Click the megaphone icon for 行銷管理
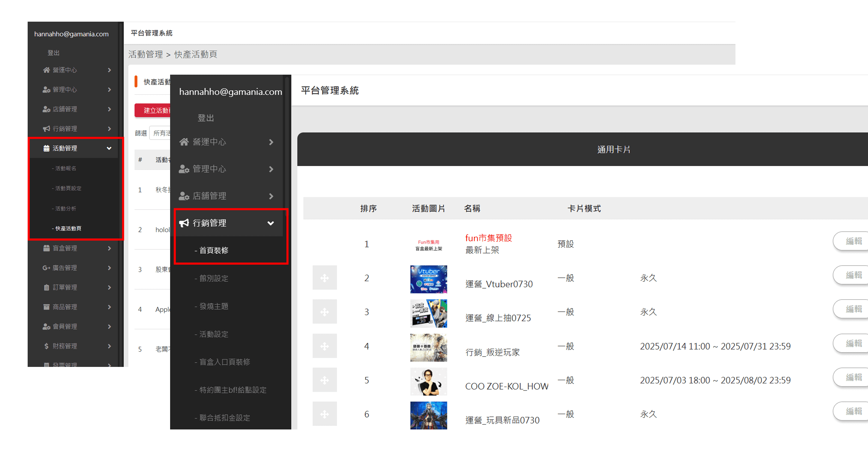This screenshot has width=868, height=449. (184, 223)
